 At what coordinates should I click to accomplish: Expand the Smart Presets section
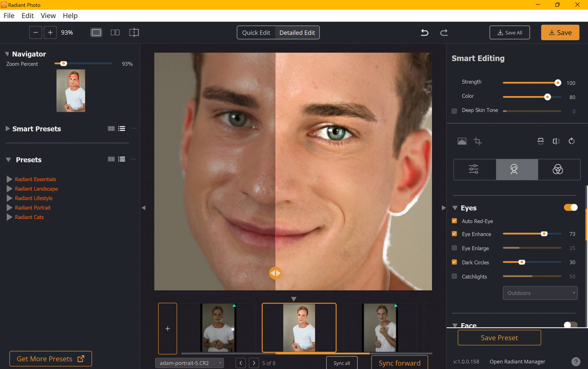[7, 129]
